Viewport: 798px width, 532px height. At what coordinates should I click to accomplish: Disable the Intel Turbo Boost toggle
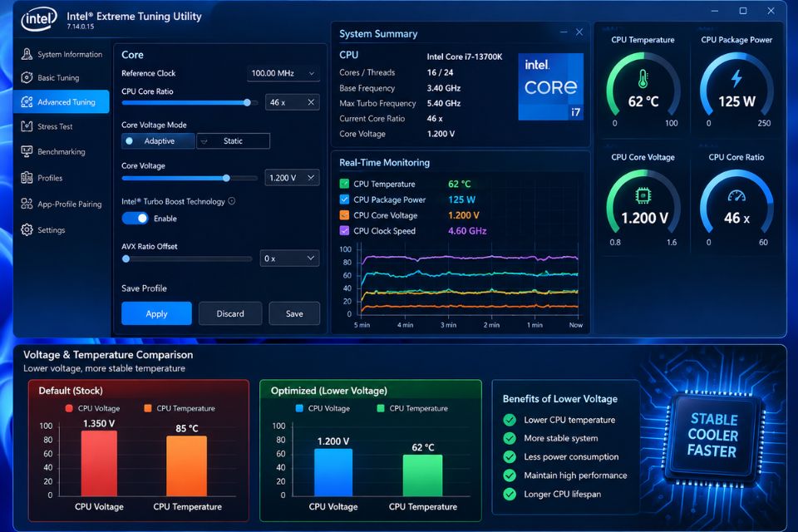click(x=135, y=219)
